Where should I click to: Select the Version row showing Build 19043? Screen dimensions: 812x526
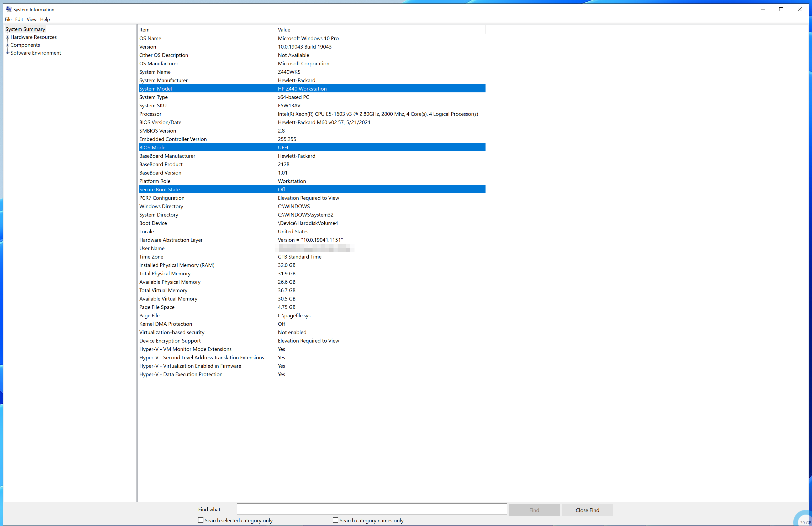point(312,47)
